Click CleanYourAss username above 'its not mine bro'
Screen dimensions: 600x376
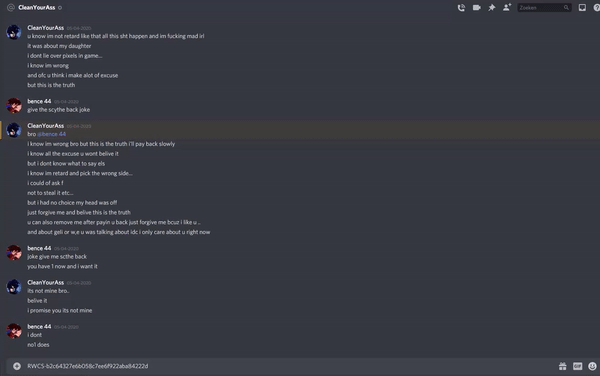tap(46, 283)
